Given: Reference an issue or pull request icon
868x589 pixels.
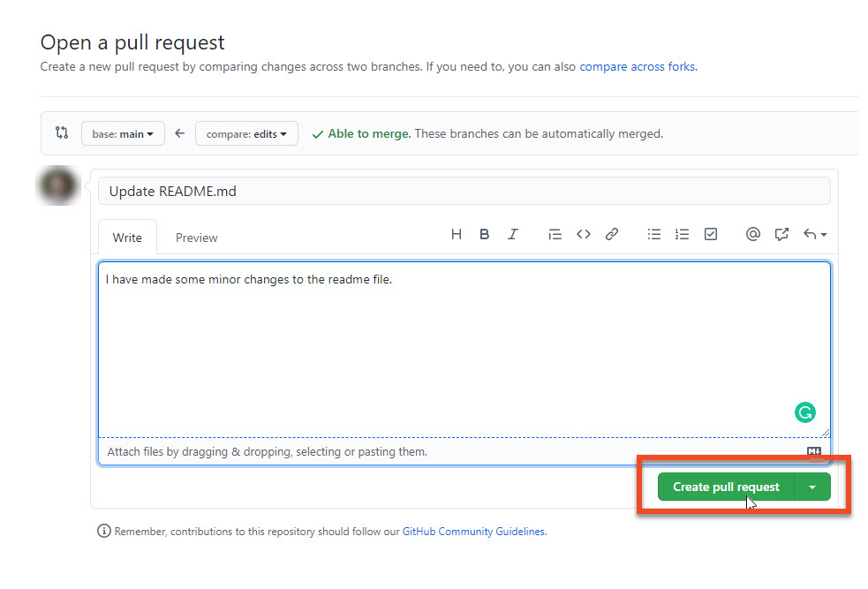Looking at the screenshot, I should (781, 234).
